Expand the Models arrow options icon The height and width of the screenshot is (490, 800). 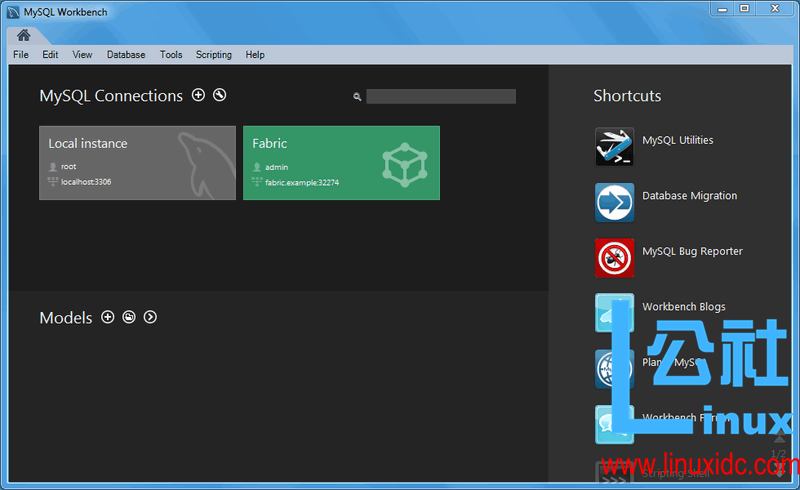pyautogui.click(x=150, y=317)
